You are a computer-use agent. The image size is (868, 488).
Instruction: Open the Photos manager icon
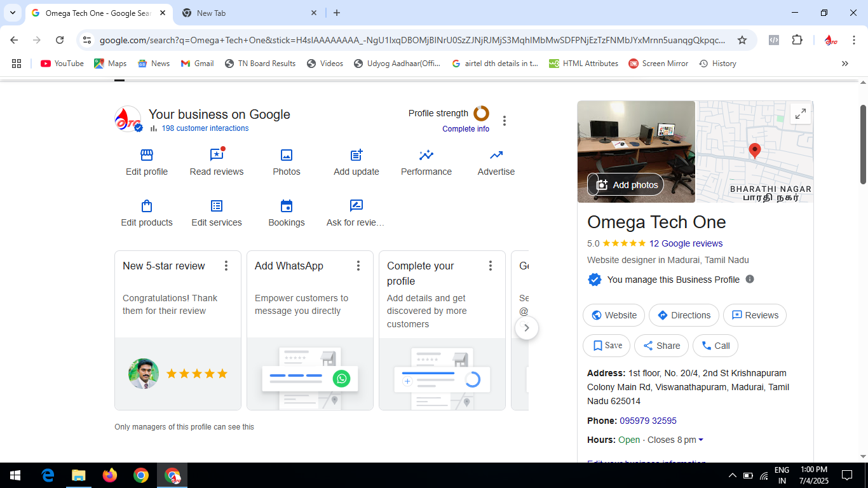pos(287,156)
